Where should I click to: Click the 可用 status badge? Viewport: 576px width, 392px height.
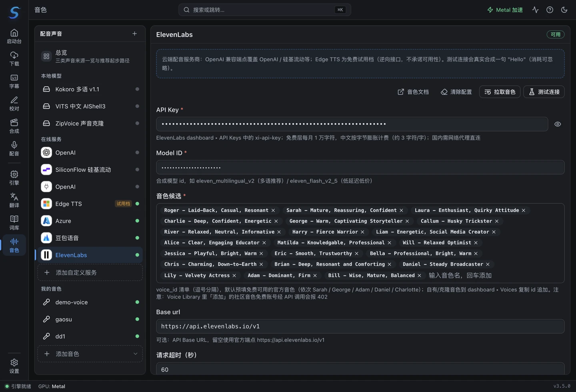click(556, 35)
